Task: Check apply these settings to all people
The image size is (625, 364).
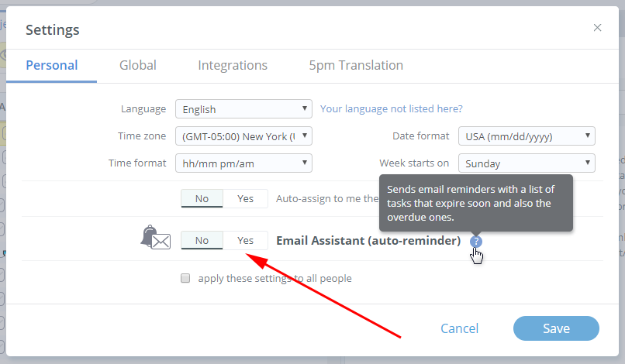Action: coord(185,278)
